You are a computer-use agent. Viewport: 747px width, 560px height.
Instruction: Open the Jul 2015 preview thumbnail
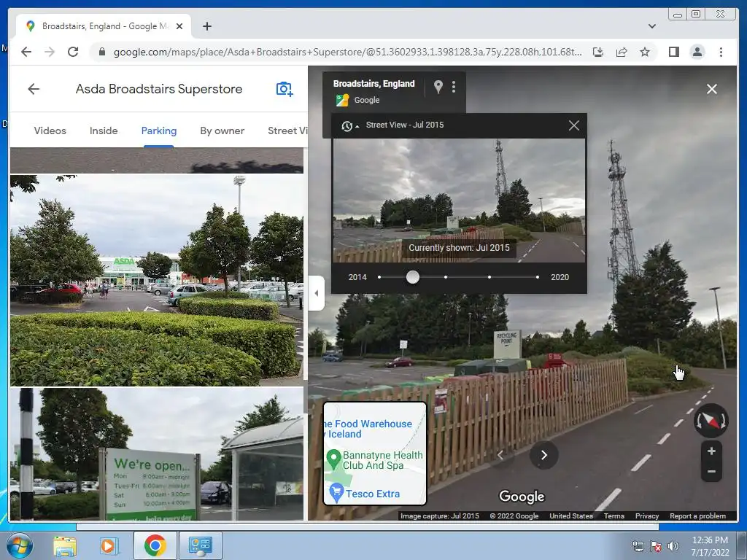(x=459, y=201)
